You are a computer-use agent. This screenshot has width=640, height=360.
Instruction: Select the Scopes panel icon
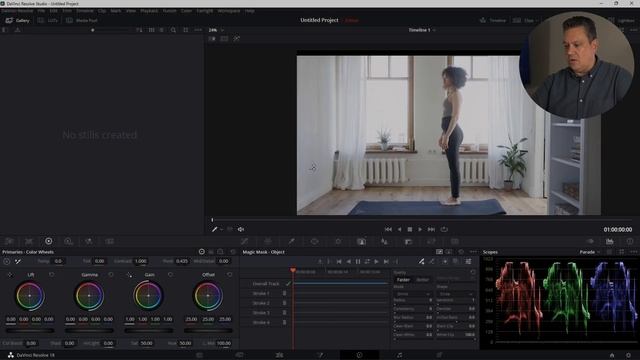coord(609,241)
